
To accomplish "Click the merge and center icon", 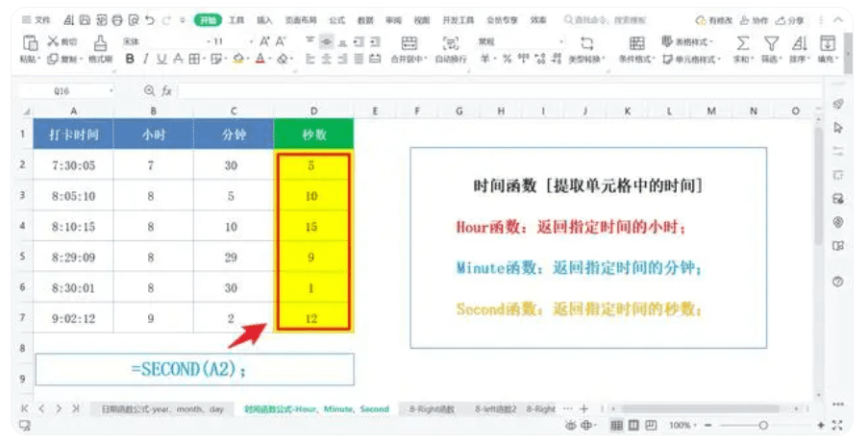I will point(409,42).
